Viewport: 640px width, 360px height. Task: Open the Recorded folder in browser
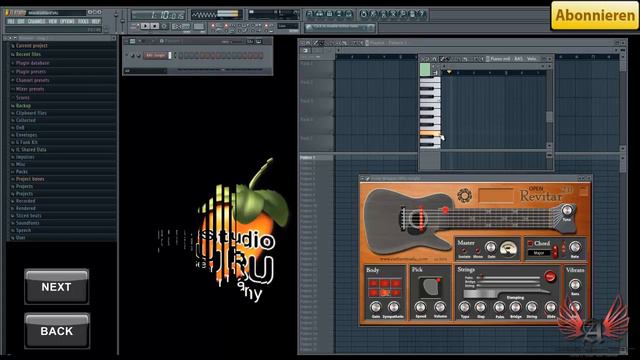click(25, 201)
